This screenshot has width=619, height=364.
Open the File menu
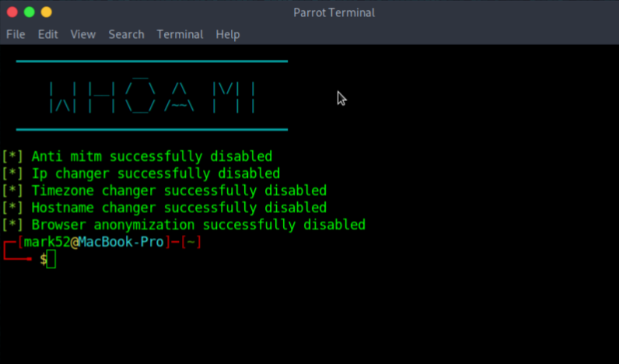pos(16,34)
